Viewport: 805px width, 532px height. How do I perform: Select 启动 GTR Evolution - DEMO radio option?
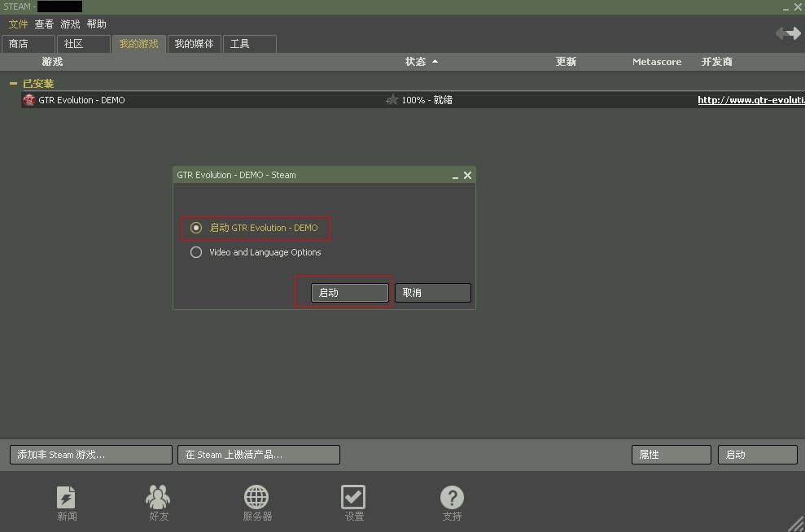click(x=196, y=228)
